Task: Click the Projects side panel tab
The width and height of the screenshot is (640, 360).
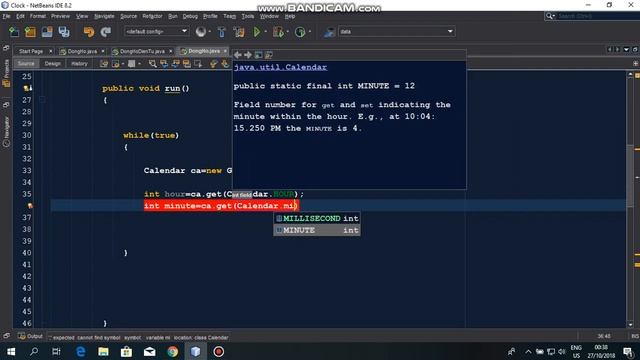Action: (6, 73)
